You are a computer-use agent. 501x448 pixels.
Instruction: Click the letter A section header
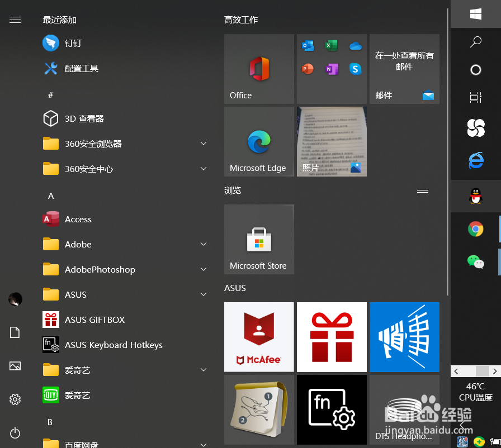(50, 196)
